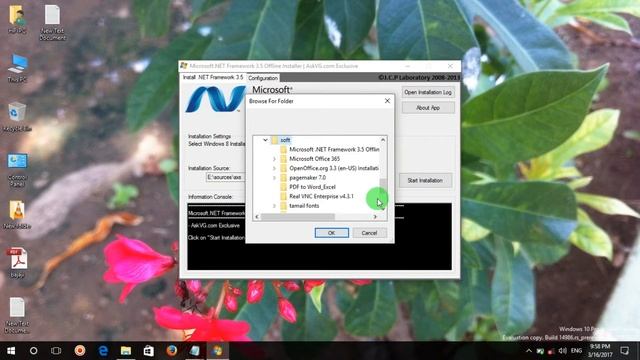The width and height of the screenshot is (640, 360).
Task: Open Cortana search circle on taskbar
Action: (x=33, y=351)
